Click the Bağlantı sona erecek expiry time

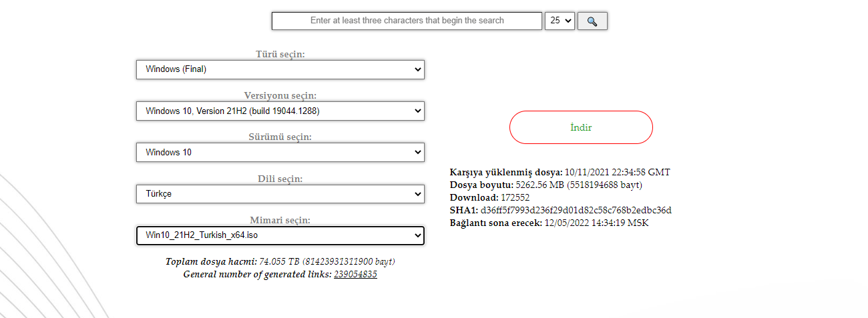[597, 223]
